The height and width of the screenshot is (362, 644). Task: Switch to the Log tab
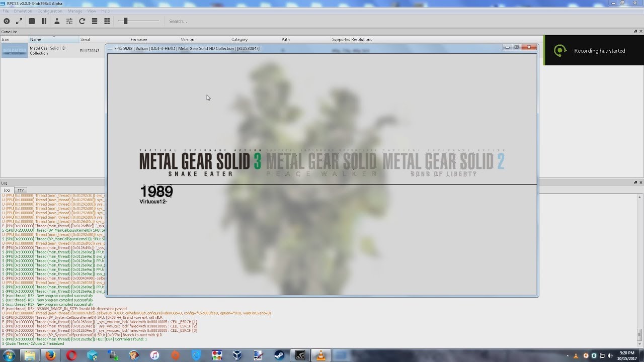7,191
